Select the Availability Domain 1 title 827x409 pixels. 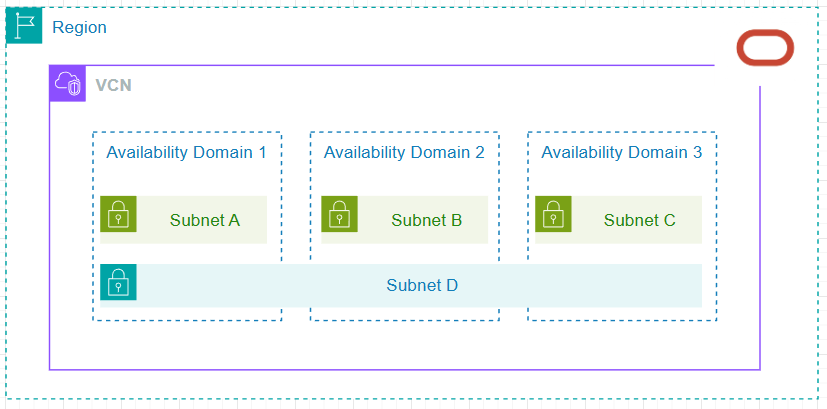186,152
